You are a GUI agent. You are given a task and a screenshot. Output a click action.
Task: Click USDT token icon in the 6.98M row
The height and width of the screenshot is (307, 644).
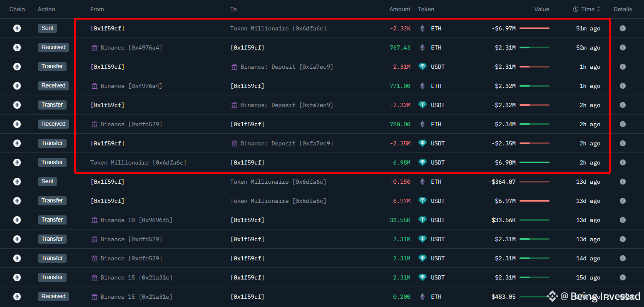pos(423,162)
